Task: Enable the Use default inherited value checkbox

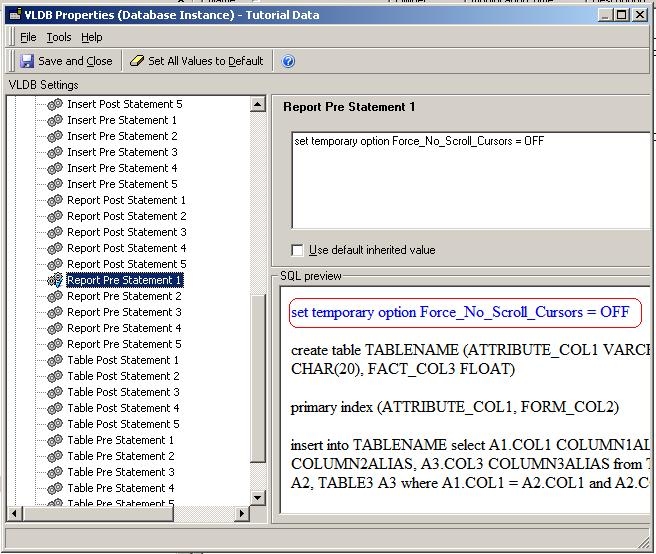Action: (297, 250)
